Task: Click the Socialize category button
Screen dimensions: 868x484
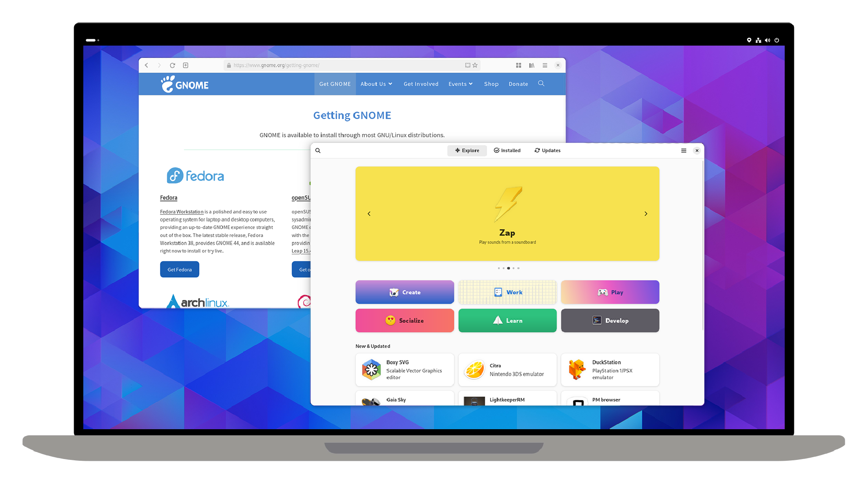Action: point(405,320)
